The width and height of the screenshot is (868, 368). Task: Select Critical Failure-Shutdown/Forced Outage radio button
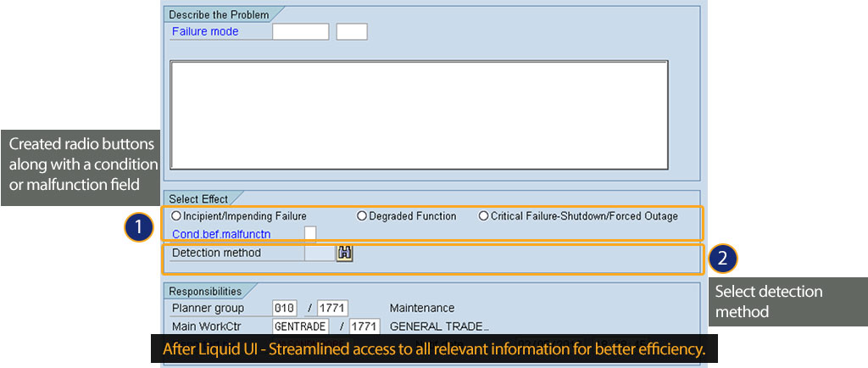tap(484, 216)
